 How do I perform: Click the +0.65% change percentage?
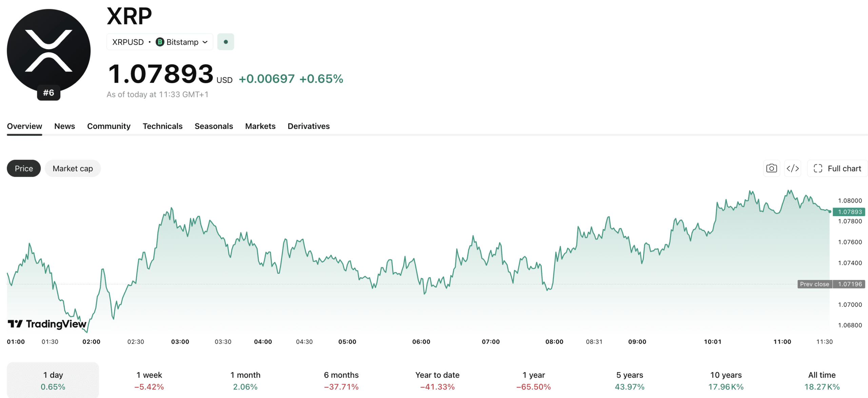pyautogui.click(x=321, y=79)
